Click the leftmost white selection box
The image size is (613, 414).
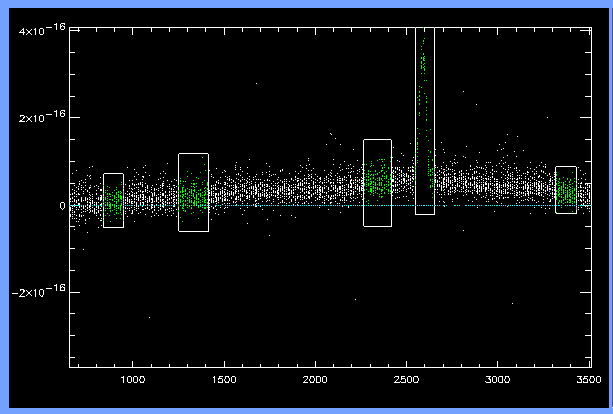pyautogui.click(x=113, y=200)
